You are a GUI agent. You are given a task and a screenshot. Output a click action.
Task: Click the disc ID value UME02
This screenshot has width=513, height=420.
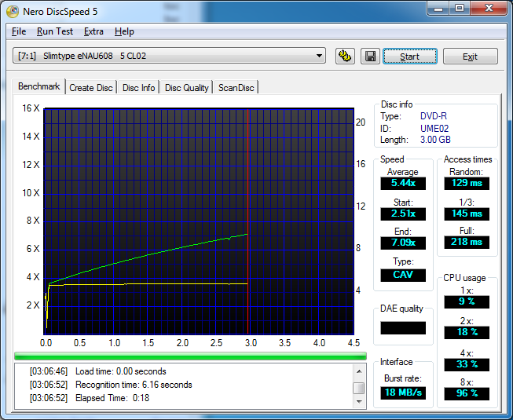click(x=434, y=129)
